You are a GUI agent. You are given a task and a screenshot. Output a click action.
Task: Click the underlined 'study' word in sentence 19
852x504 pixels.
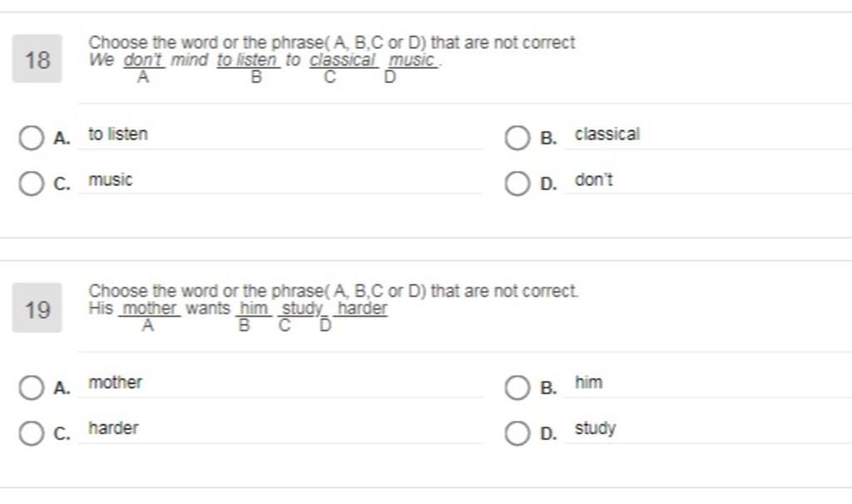(x=302, y=309)
